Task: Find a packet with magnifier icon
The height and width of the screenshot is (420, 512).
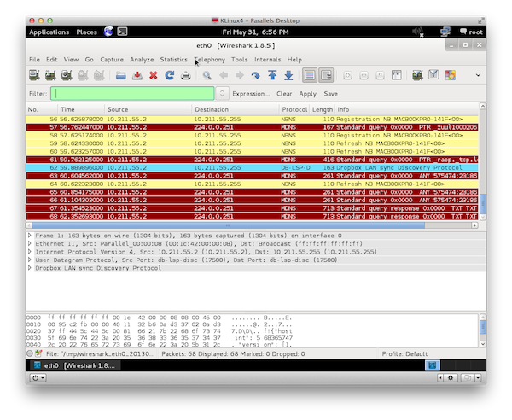Action: click(207, 75)
